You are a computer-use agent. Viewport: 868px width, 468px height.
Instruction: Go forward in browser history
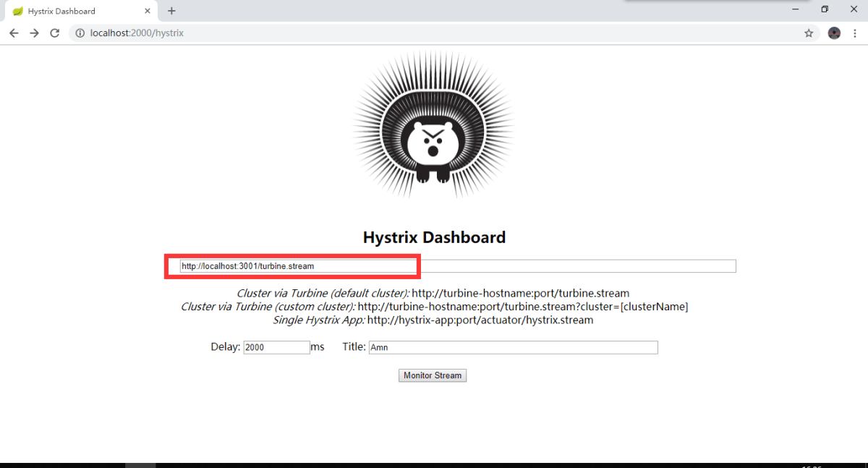tap(34, 33)
